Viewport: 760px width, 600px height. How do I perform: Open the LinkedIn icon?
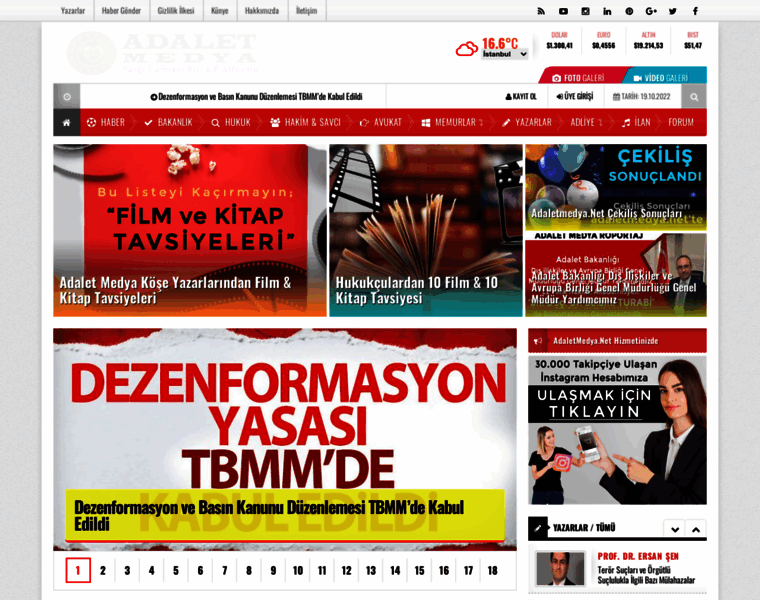pyautogui.click(x=607, y=11)
